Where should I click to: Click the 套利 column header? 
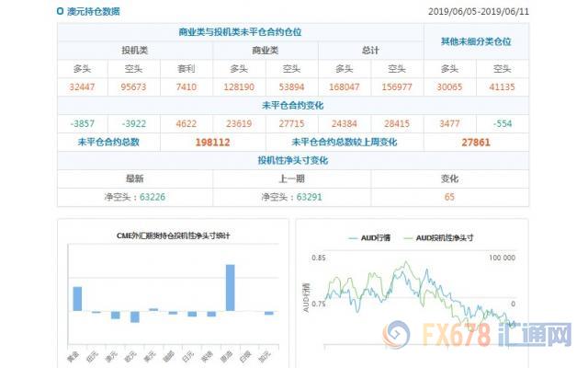tap(187, 69)
